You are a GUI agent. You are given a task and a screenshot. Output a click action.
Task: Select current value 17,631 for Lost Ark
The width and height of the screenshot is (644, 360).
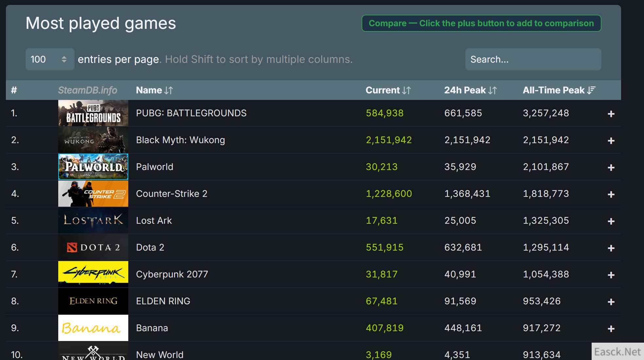382,220
